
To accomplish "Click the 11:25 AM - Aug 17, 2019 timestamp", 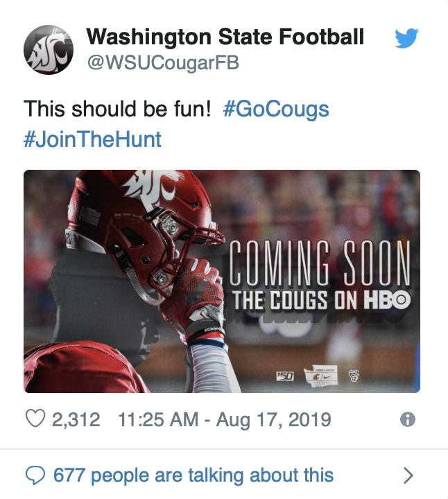I will pos(225,419).
